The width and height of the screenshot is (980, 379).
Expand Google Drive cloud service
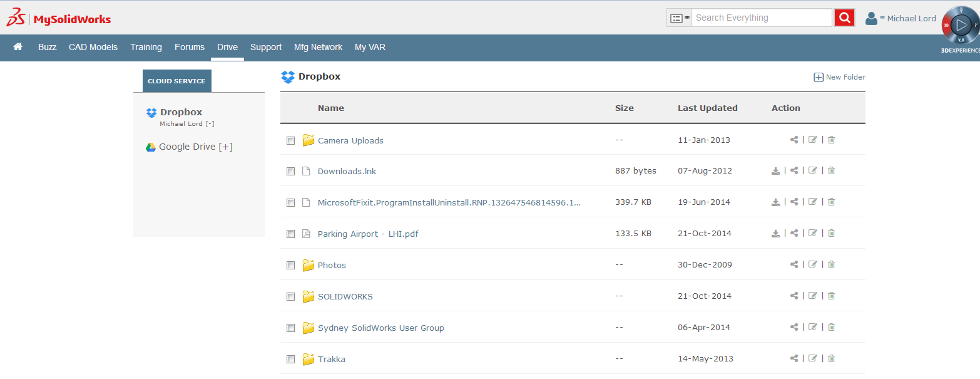[x=225, y=147]
